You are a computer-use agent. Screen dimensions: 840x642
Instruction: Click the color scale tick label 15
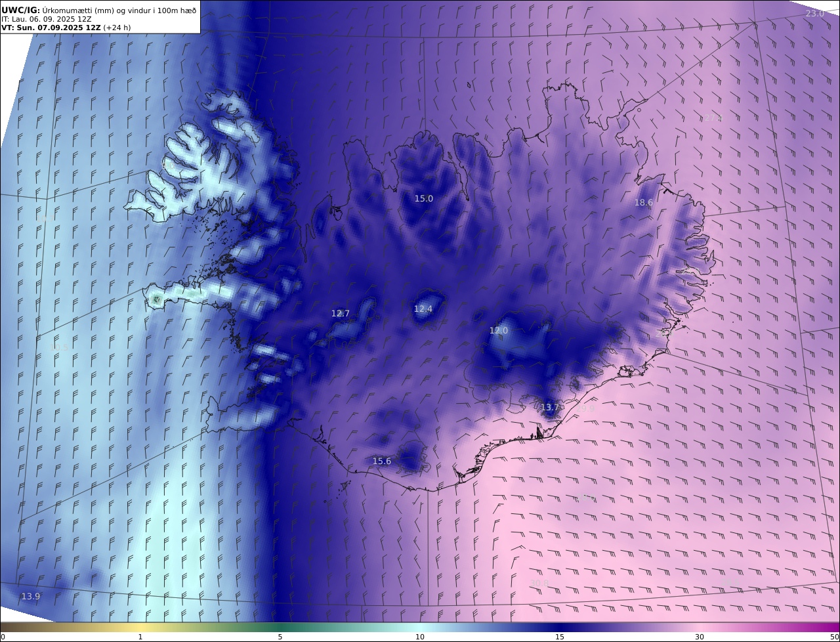[560, 637]
